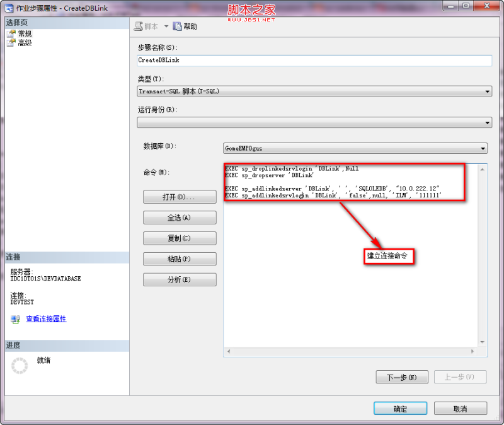This screenshot has height=425, width=504.
Task: Click the CreateDBLink title bar icon
Action: 8,8
